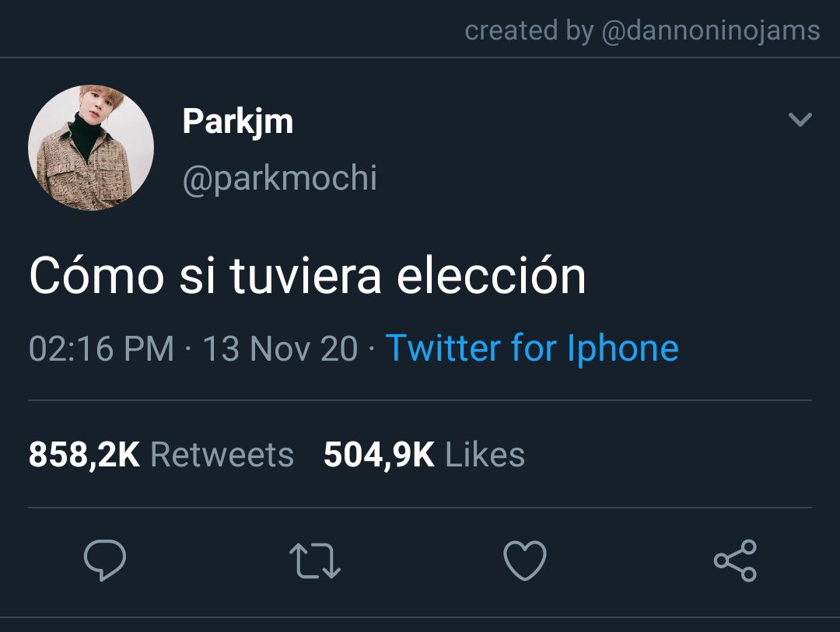Open the Twitter for Iphone source link
This screenshot has height=632, width=840.
532,348
